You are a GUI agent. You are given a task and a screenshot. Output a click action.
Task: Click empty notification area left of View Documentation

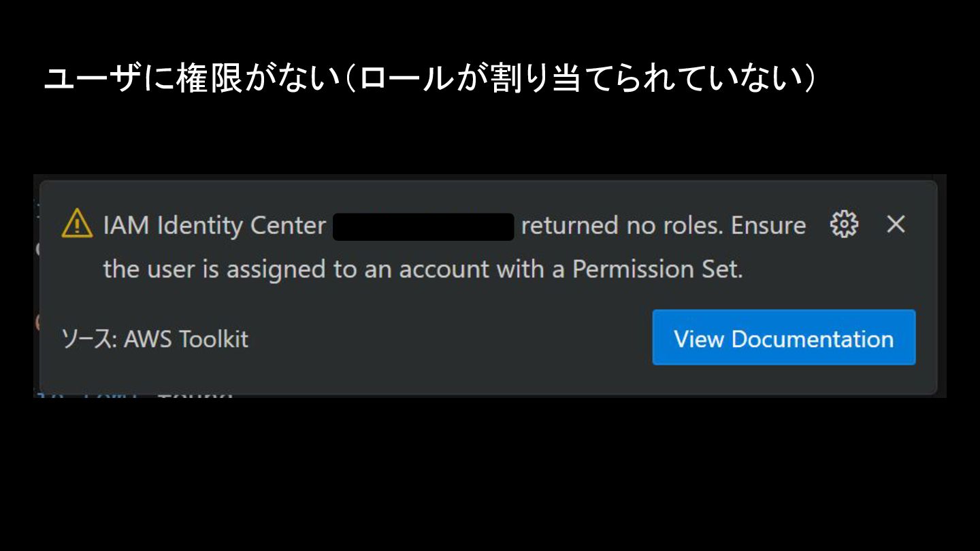(449, 339)
